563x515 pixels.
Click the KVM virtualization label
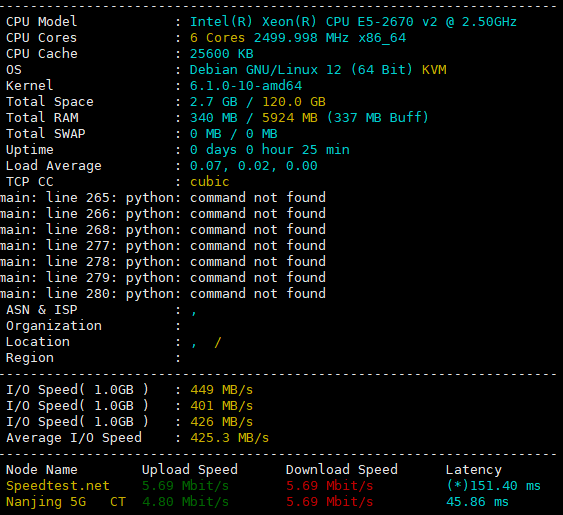434,70
